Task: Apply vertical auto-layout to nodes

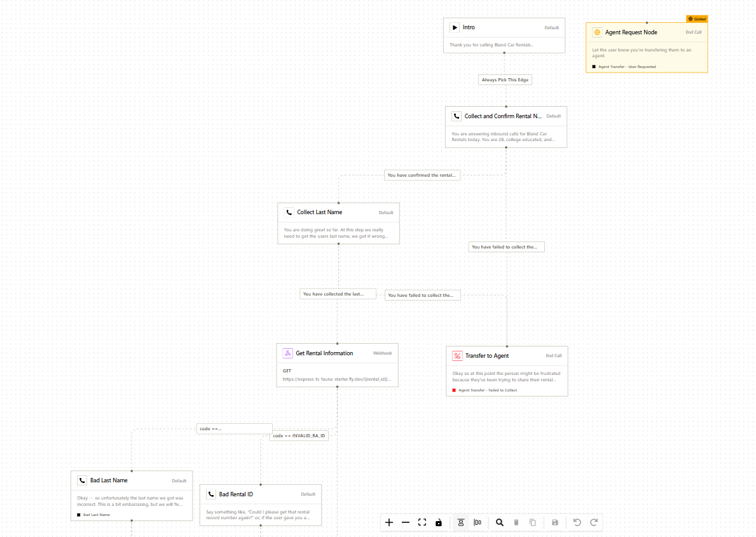Action: (x=461, y=522)
